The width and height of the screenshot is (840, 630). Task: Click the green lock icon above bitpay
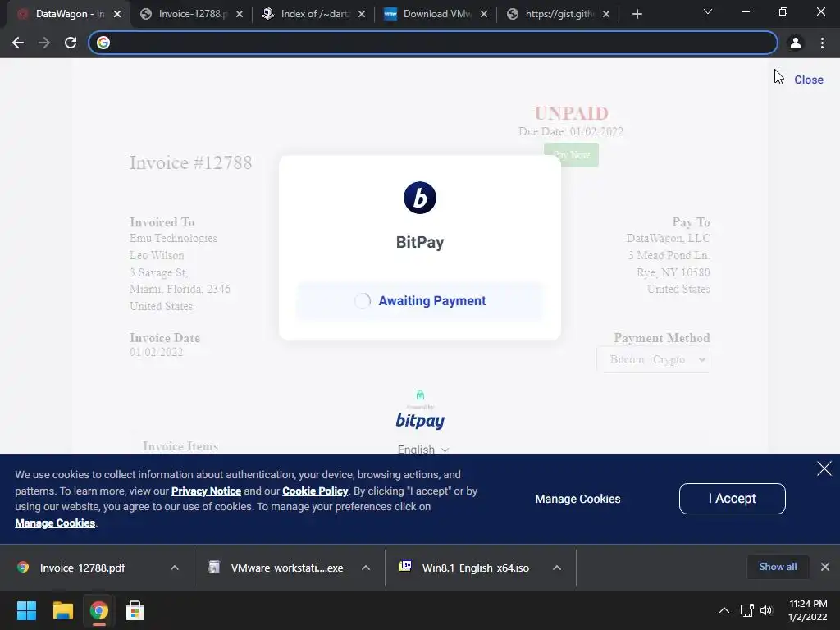tap(420, 395)
